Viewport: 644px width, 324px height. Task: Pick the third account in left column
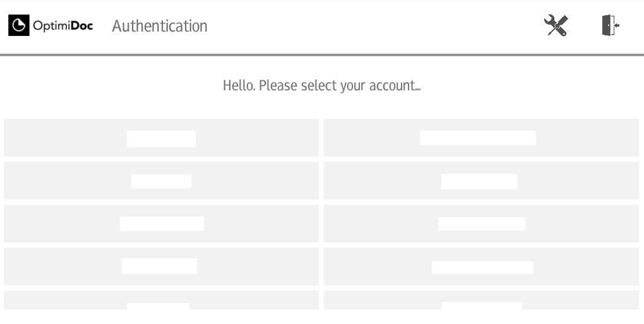tap(161, 224)
